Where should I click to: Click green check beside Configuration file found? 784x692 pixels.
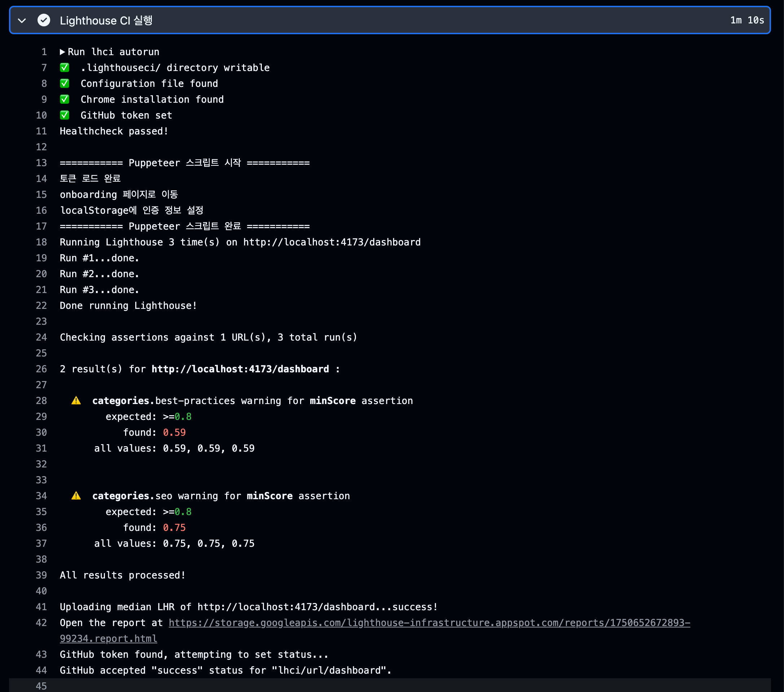(65, 84)
